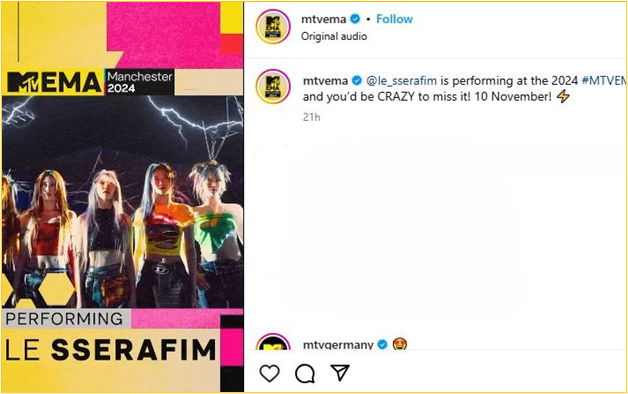Open the mtvema avatar in the post header
Viewport: 628px width, 394px height.
click(273, 27)
